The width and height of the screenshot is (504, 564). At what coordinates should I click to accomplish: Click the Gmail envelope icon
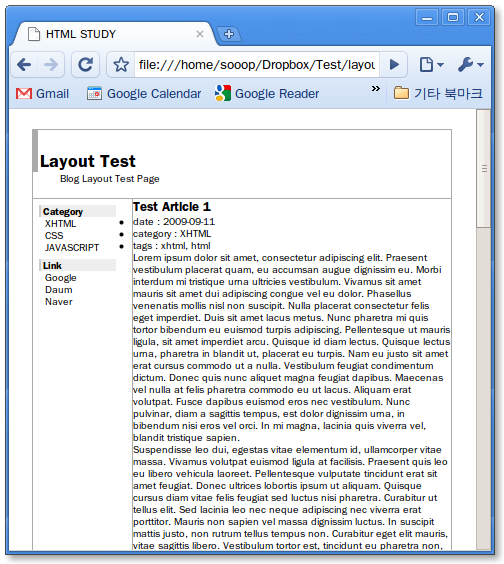(x=24, y=94)
